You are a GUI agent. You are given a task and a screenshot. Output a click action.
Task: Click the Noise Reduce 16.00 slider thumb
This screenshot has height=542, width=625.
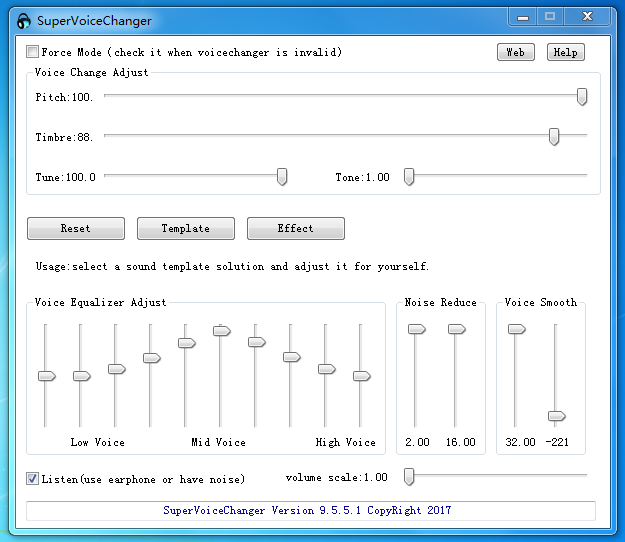coord(457,329)
